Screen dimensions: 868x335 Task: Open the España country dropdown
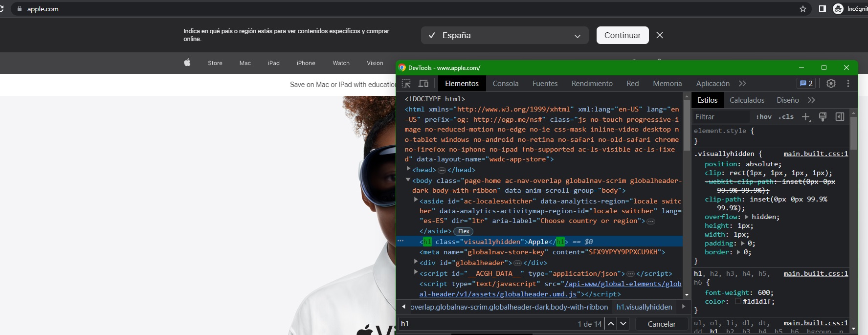tap(504, 35)
